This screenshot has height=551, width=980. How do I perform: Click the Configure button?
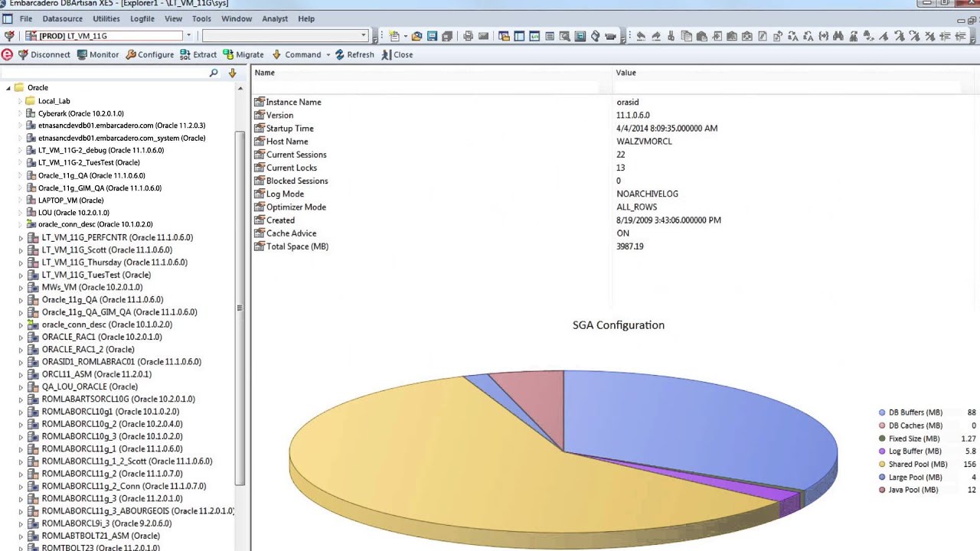tap(150, 54)
